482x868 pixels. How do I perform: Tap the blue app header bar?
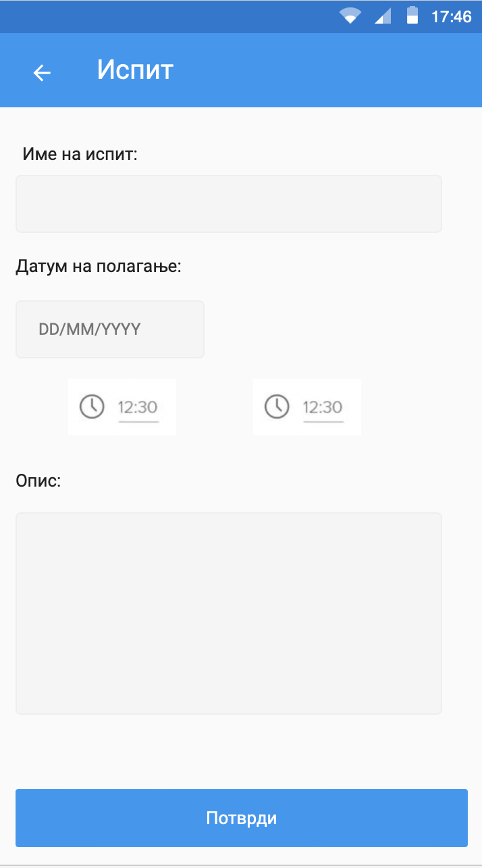click(x=241, y=70)
